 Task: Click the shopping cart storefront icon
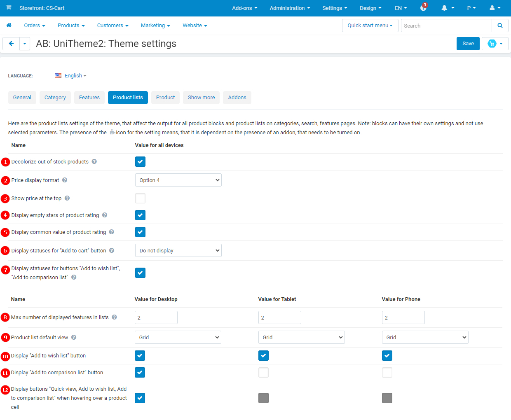tap(9, 8)
